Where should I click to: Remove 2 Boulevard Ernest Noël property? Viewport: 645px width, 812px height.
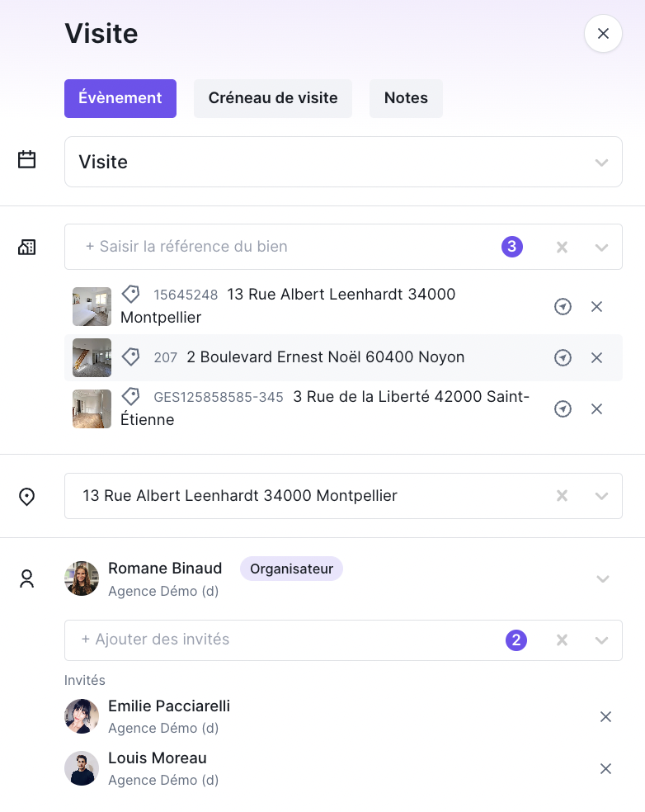pos(596,357)
